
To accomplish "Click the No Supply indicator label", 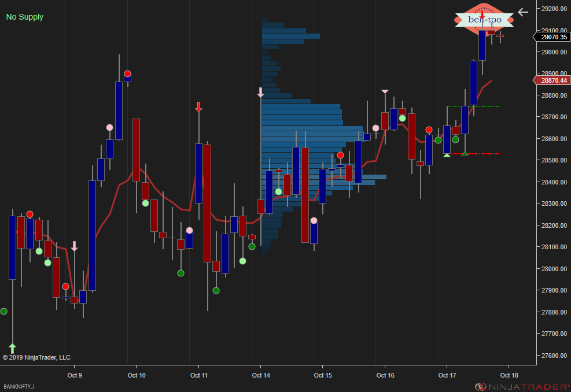I will click(x=25, y=17).
